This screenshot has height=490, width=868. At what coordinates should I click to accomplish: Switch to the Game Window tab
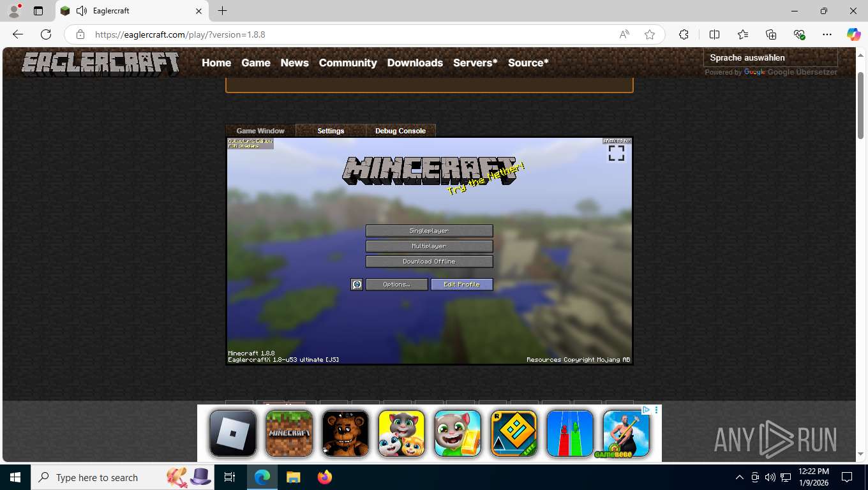coord(260,131)
